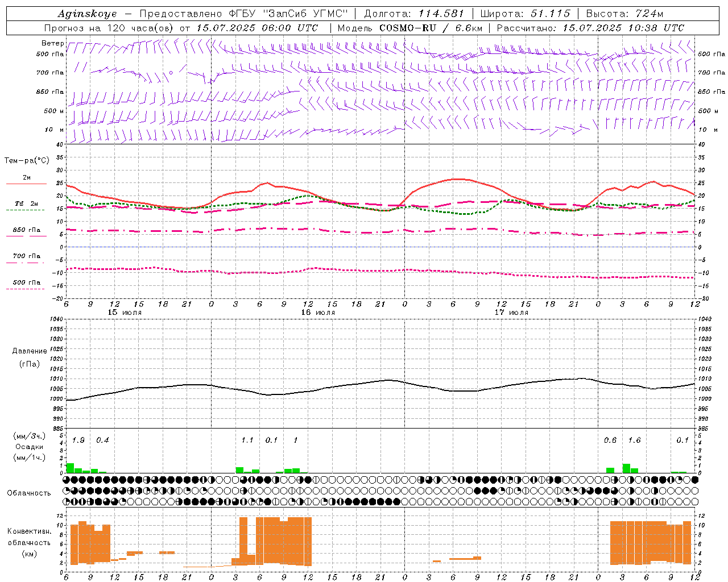Select the 17 июля date label

pyautogui.click(x=511, y=313)
